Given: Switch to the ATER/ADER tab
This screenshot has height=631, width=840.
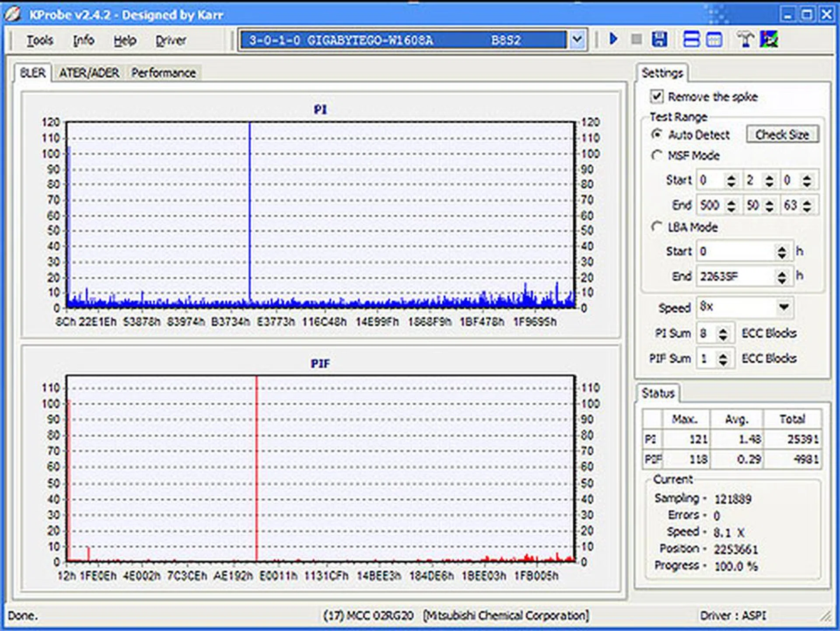Looking at the screenshot, I should tap(89, 73).
